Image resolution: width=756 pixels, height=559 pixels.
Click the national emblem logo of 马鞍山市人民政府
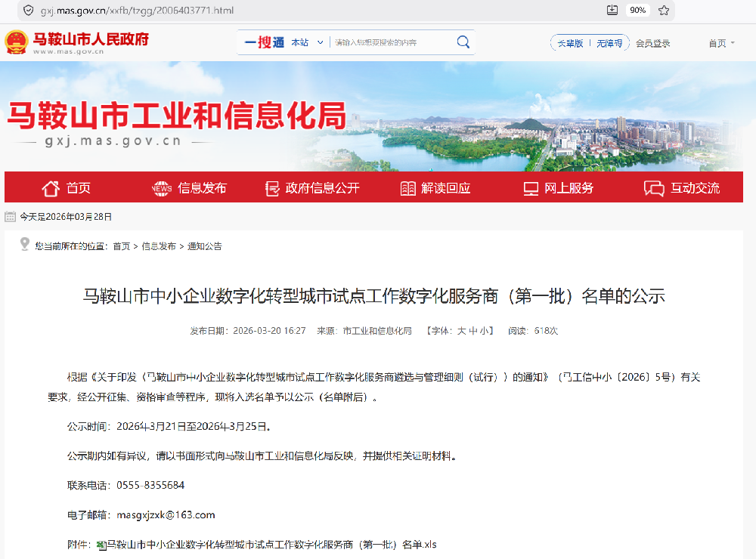pos(16,41)
